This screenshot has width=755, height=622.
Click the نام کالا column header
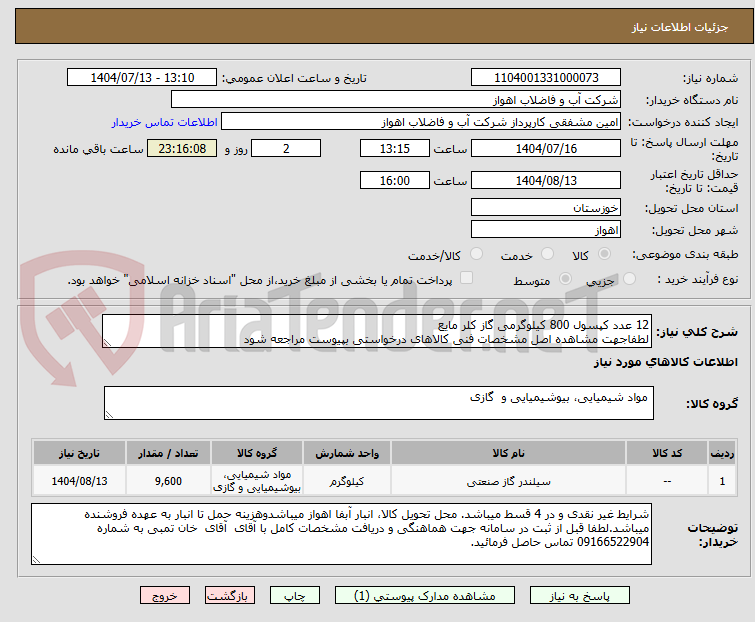(x=508, y=453)
